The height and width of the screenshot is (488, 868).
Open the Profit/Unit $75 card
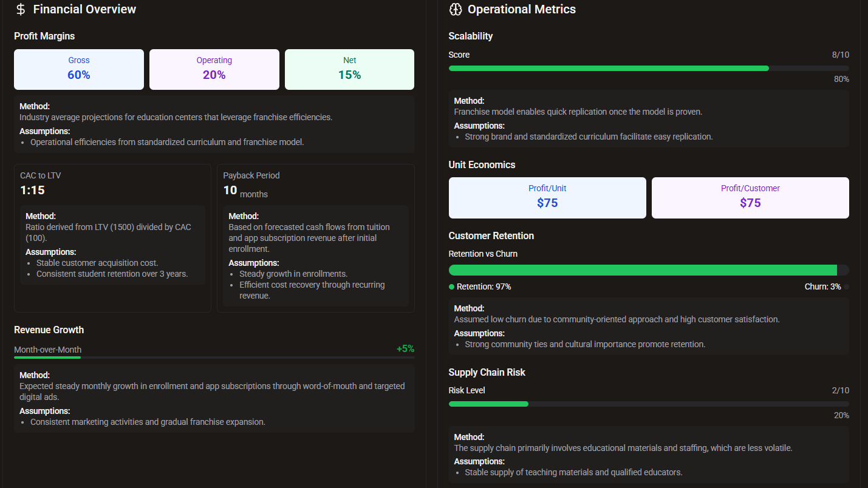[547, 197]
